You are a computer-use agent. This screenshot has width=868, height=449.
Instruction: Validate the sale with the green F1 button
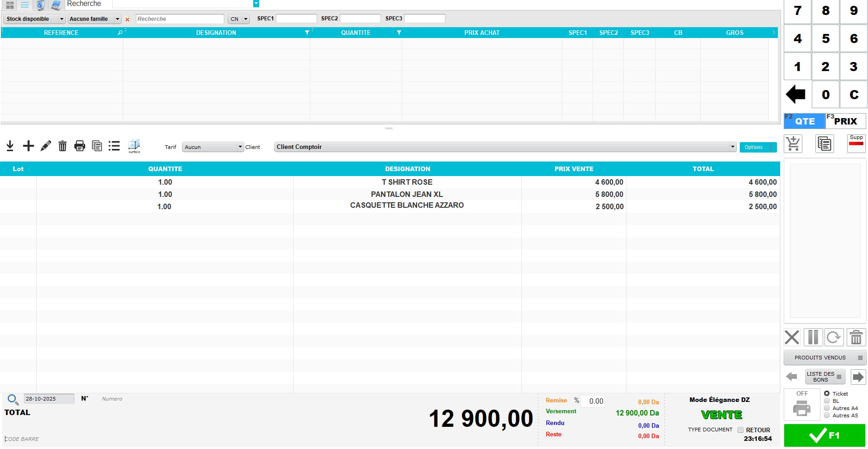tap(825, 435)
